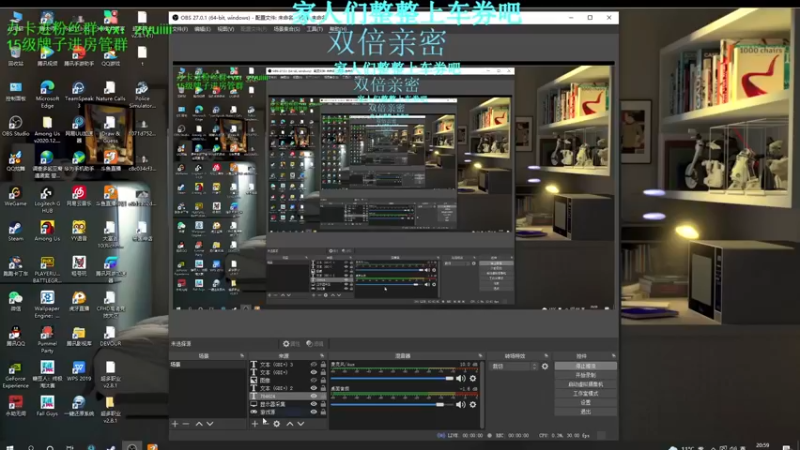Open 场景集合(S) menu in OBS
The width and height of the screenshot is (800, 450).
[x=287, y=29]
